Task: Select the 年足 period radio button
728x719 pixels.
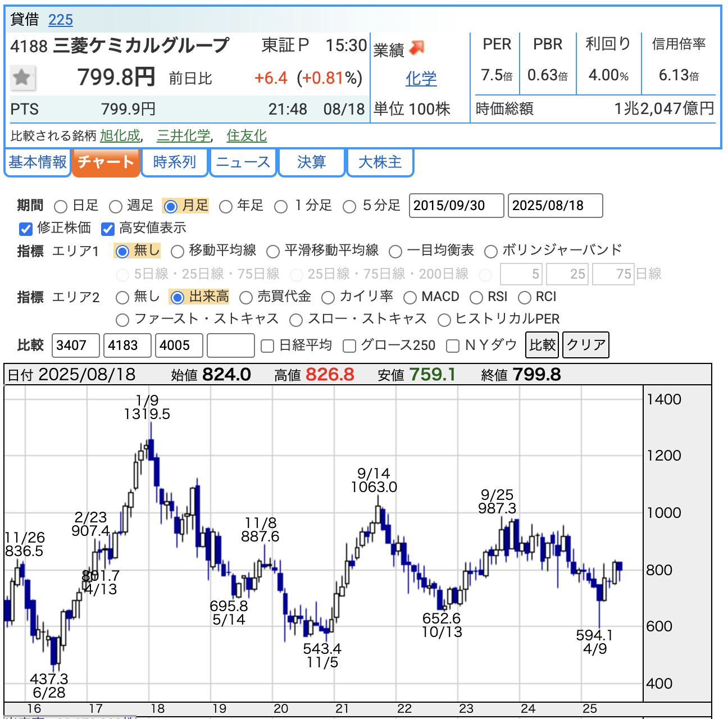Action: (226, 207)
